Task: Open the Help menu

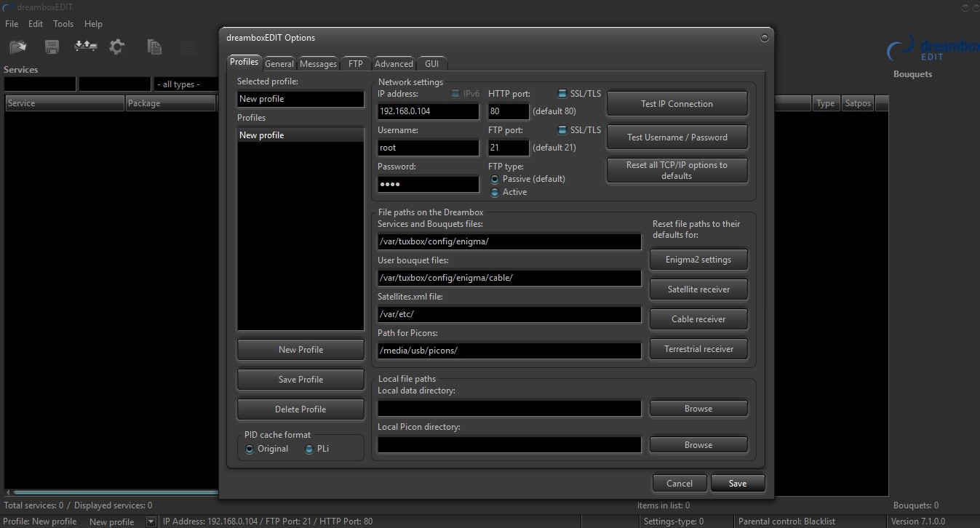Action: click(x=93, y=24)
